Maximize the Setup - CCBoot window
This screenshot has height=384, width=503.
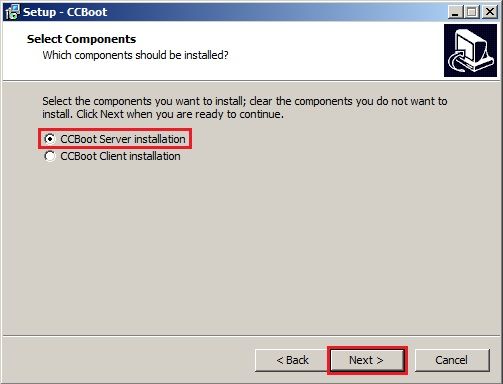coord(472,12)
